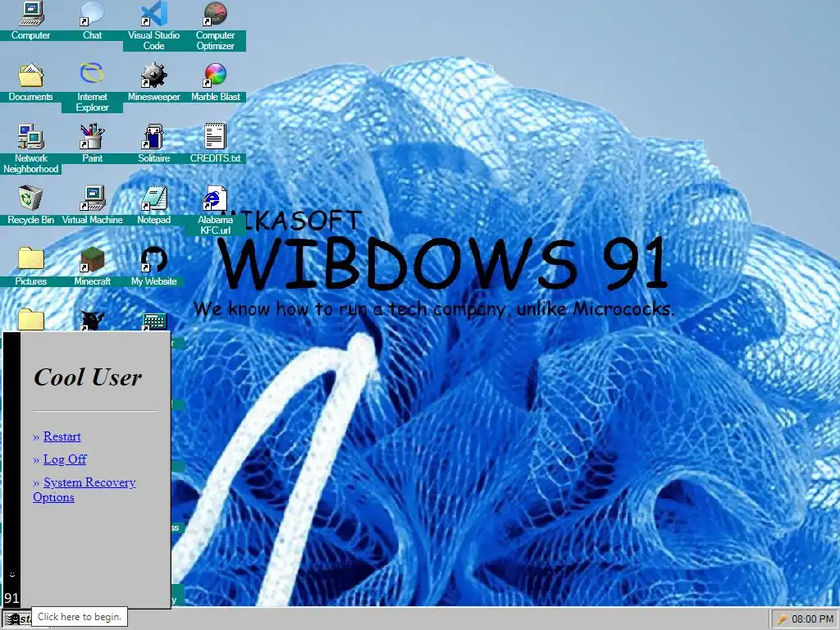Click the Cool User heading
The width and height of the screenshot is (840, 630).
point(88,377)
